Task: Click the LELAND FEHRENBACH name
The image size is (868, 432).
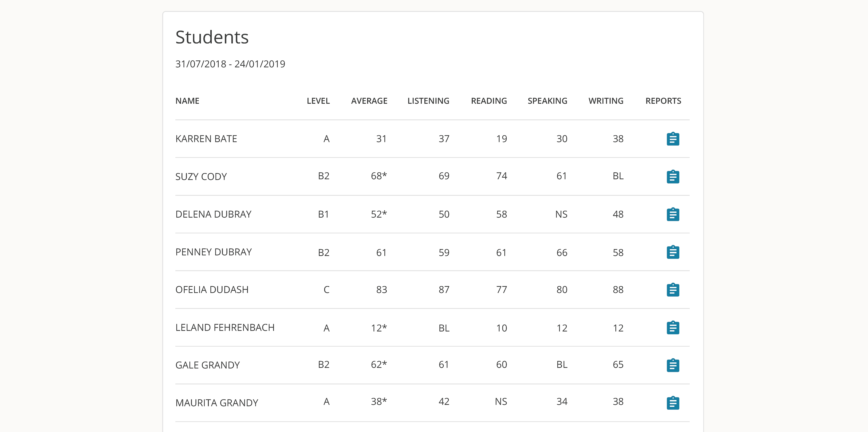Action: click(225, 328)
